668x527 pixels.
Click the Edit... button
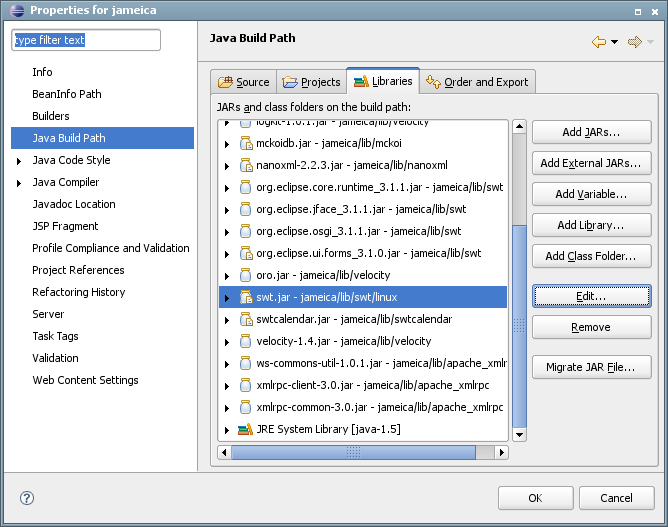[591, 296]
